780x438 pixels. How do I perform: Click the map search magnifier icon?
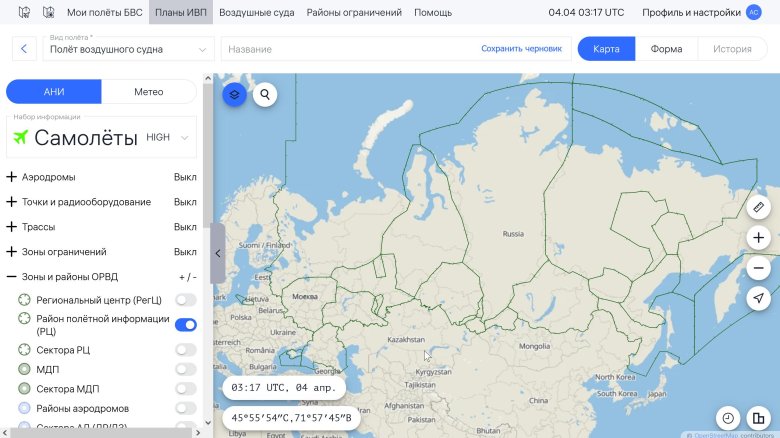(x=265, y=95)
